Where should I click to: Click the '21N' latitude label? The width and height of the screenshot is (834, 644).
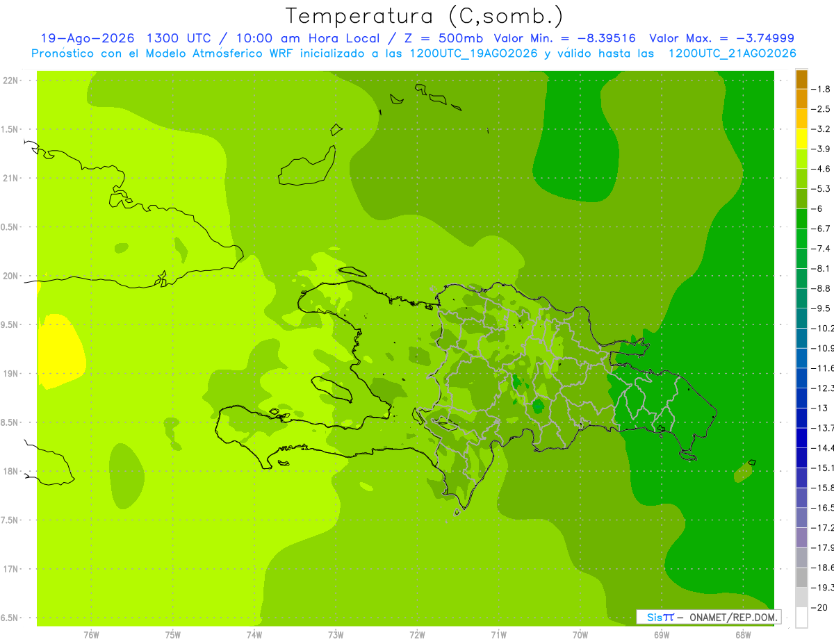[x=12, y=178]
